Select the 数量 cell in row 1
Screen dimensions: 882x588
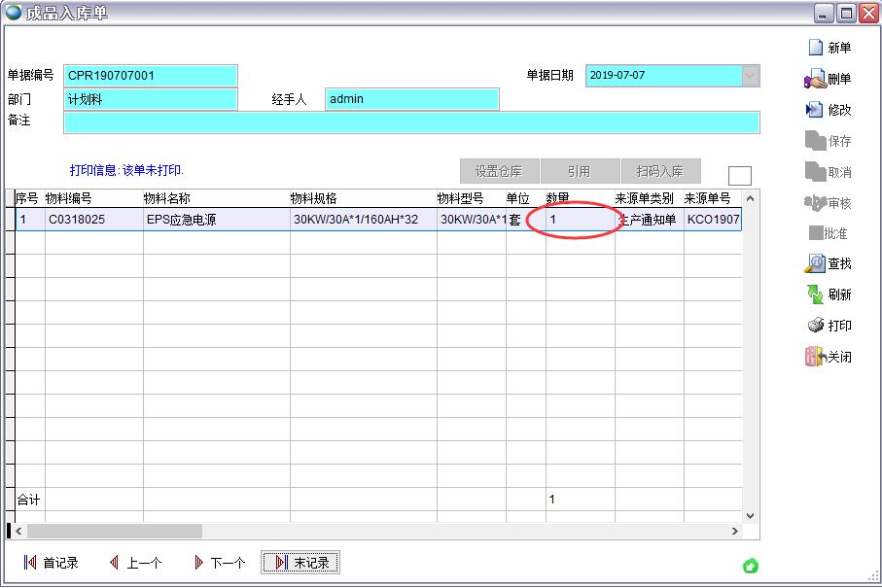coord(579,220)
